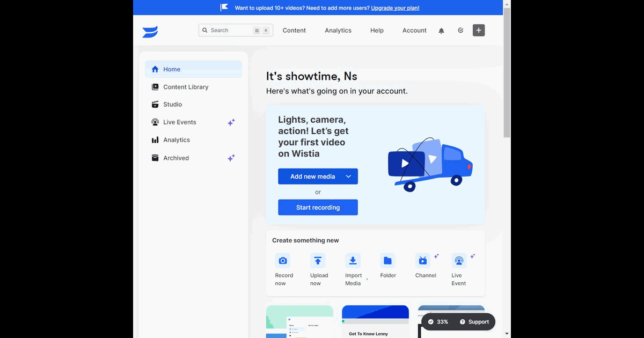The image size is (644, 338).
Task: Open the Help menu
Action: (x=377, y=31)
